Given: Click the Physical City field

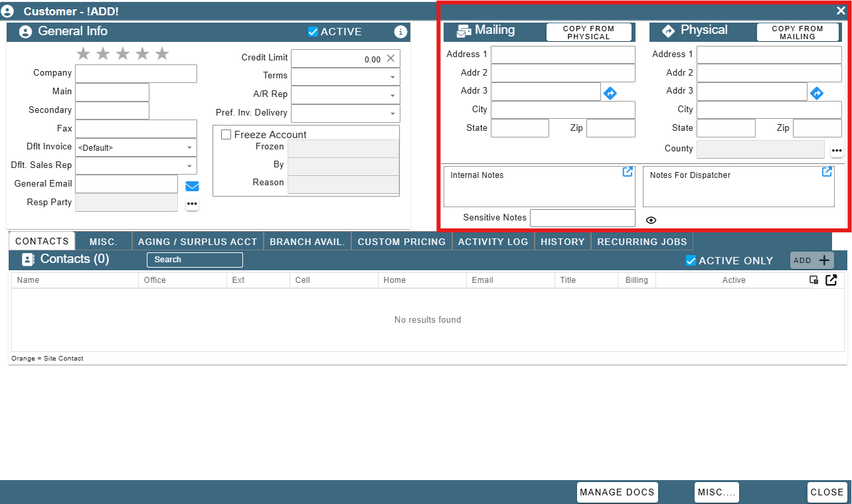Looking at the screenshot, I should 769,110.
